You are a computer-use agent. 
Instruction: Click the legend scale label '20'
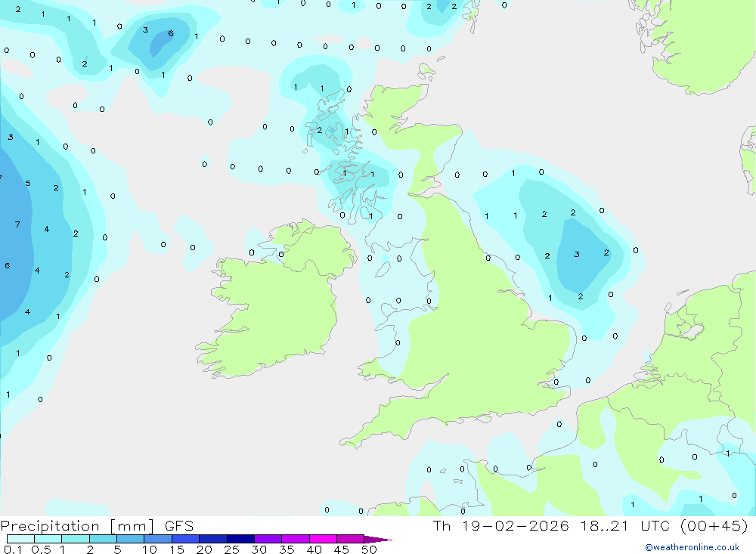click(204, 549)
